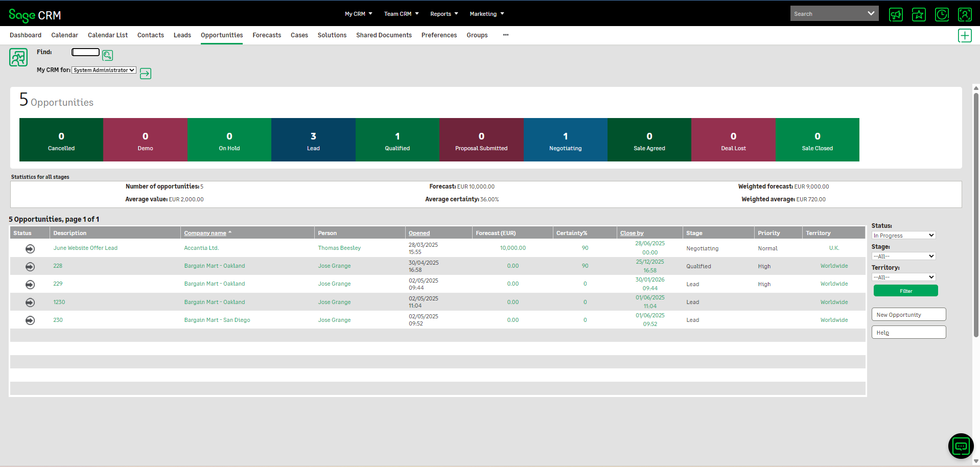
Task: Open the Stage filter dropdown
Action: click(x=903, y=256)
